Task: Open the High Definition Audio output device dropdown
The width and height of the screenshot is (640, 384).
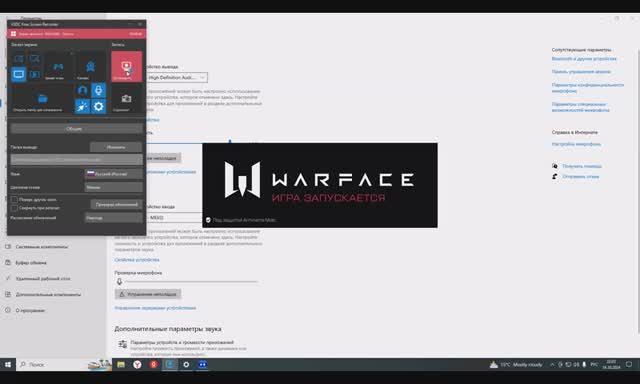Action: tap(177, 77)
